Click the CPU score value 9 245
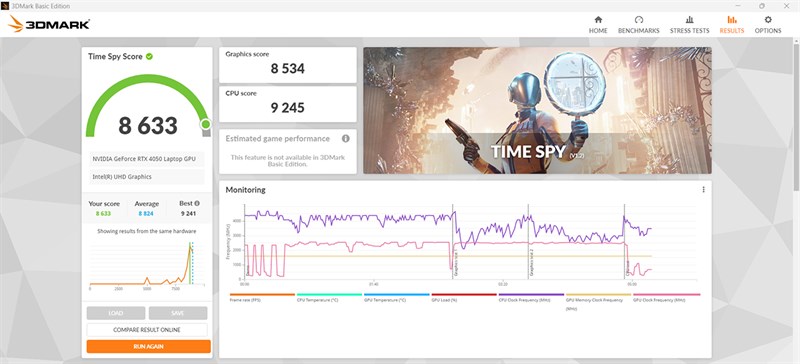The height and width of the screenshot is (364, 800). tap(288, 108)
